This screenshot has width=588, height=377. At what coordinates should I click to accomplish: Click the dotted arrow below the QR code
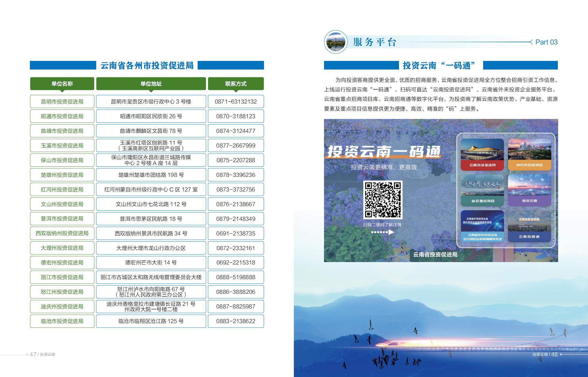click(x=383, y=232)
